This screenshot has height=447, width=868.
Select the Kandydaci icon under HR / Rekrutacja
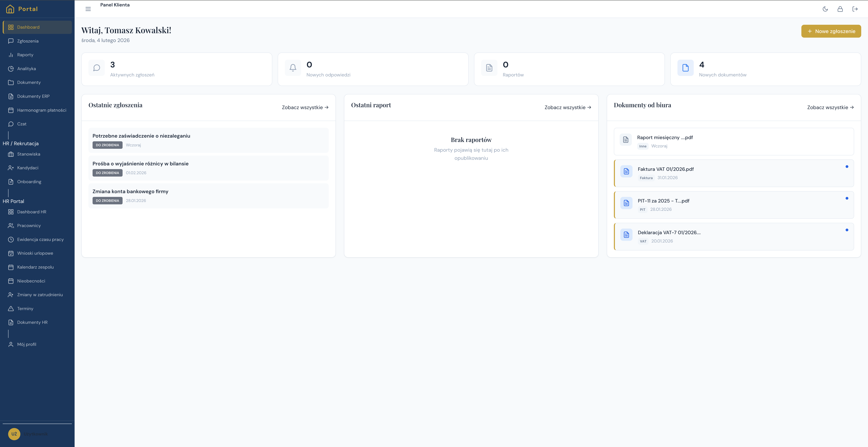(x=11, y=167)
